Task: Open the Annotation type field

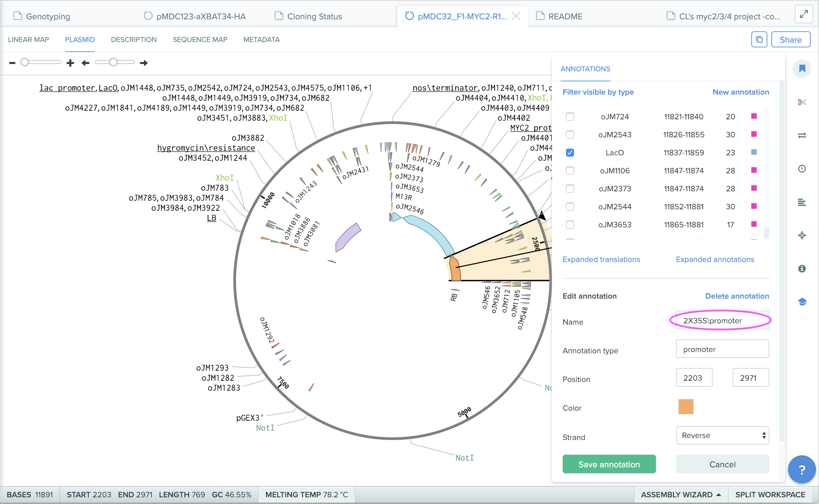Action: [722, 349]
